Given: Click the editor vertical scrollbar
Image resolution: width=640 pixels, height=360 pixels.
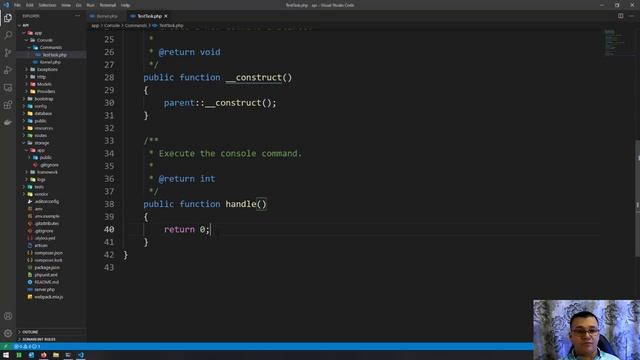Looking at the screenshot, I should (637, 198).
